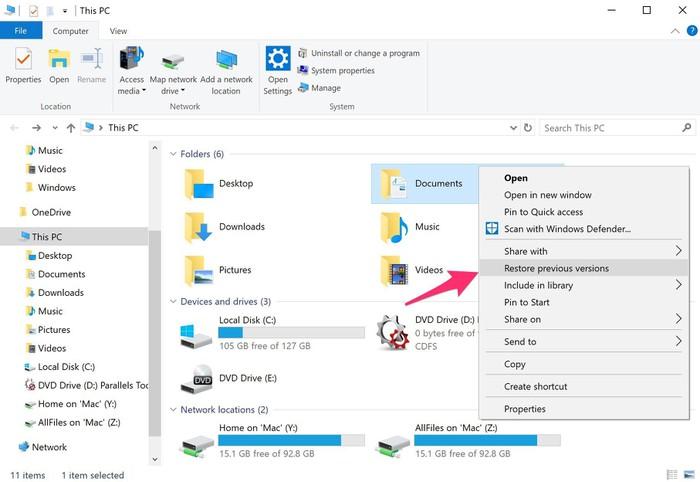Click Manage in the System group

point(319,88)
